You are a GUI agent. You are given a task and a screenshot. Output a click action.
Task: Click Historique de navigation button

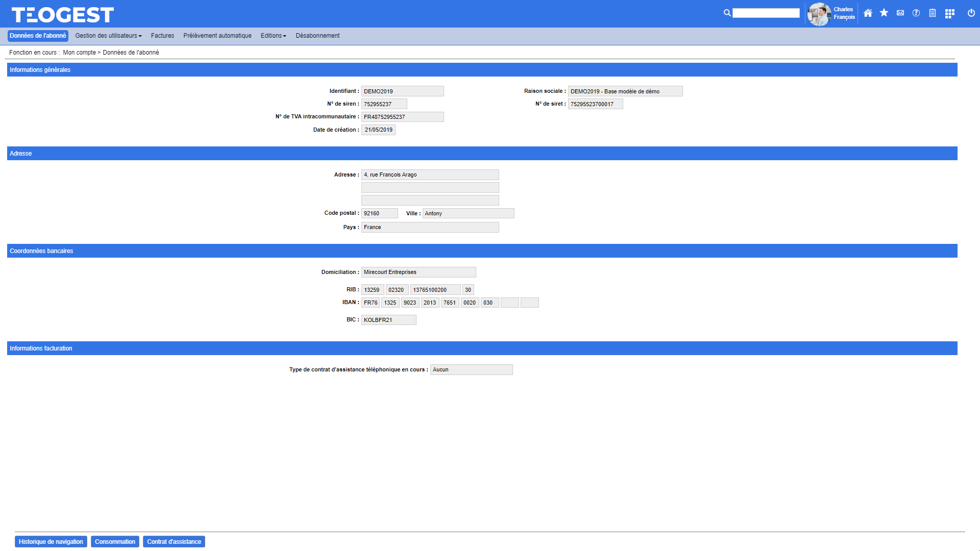click(51, 542)
